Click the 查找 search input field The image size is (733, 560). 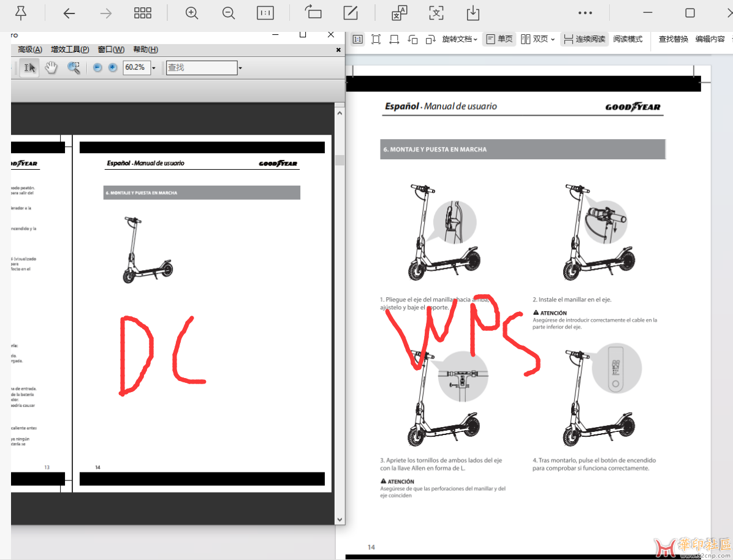point(201,68)
